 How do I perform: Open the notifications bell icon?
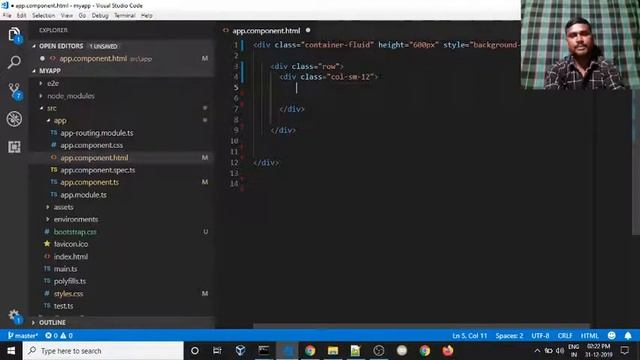tap(628, 336)
